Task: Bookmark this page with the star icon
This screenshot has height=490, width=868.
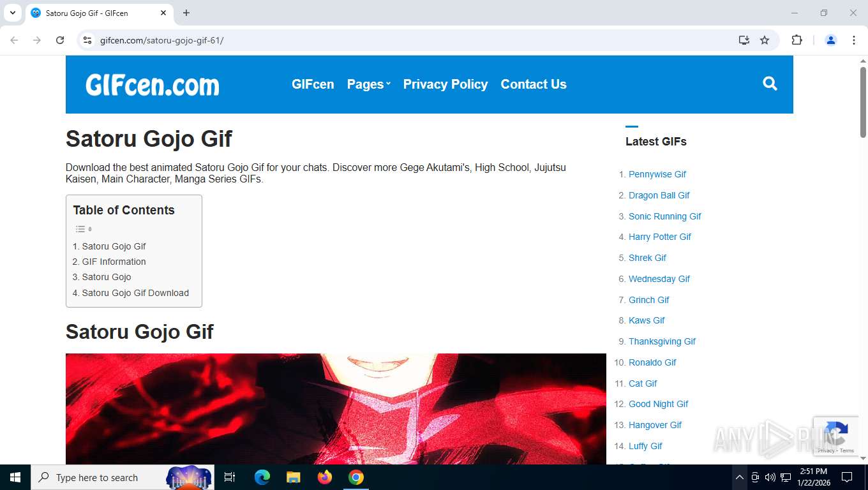Action: (765, 40)
